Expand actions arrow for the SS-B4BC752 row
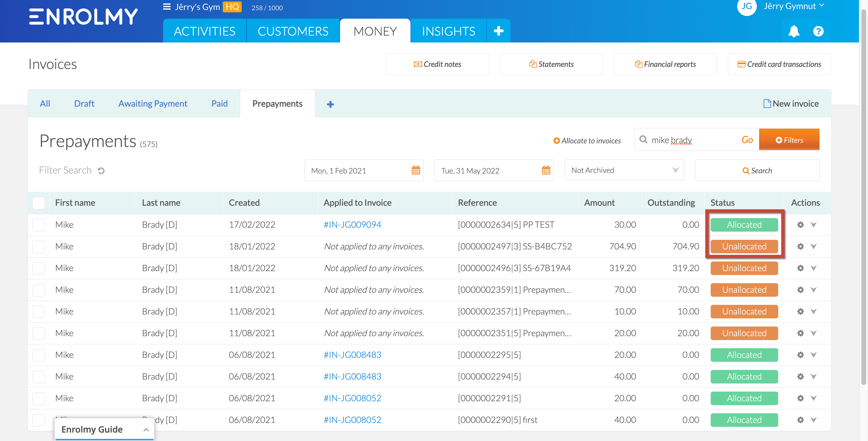The width and height of the screenshot is (868, 441). tap(813, 247)
